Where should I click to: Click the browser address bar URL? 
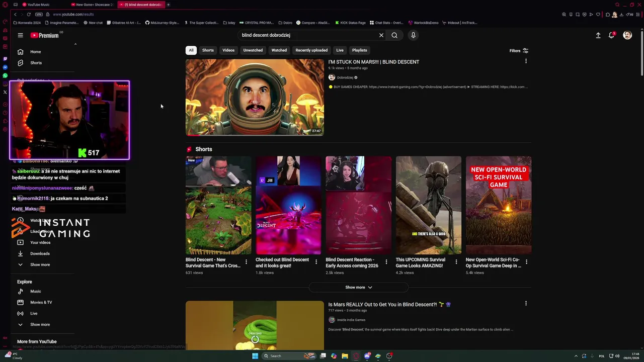(x=73, y=15)
